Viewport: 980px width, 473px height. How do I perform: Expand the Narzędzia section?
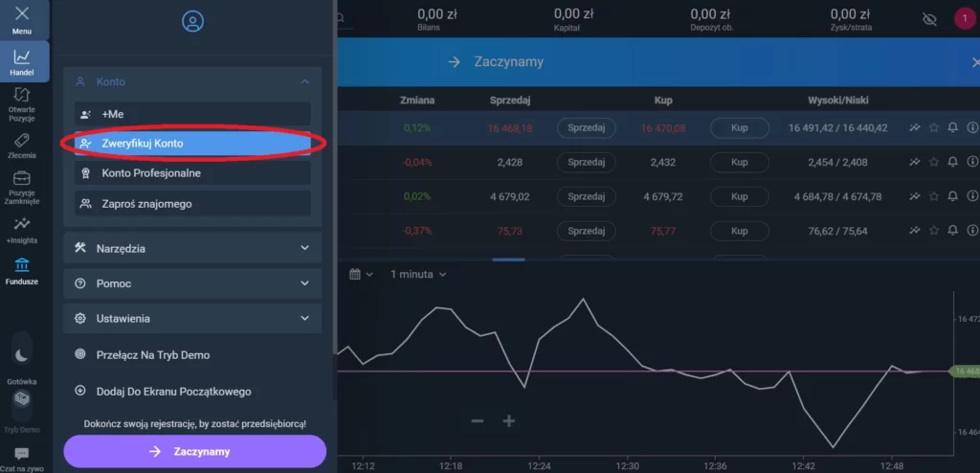(304, 248)
